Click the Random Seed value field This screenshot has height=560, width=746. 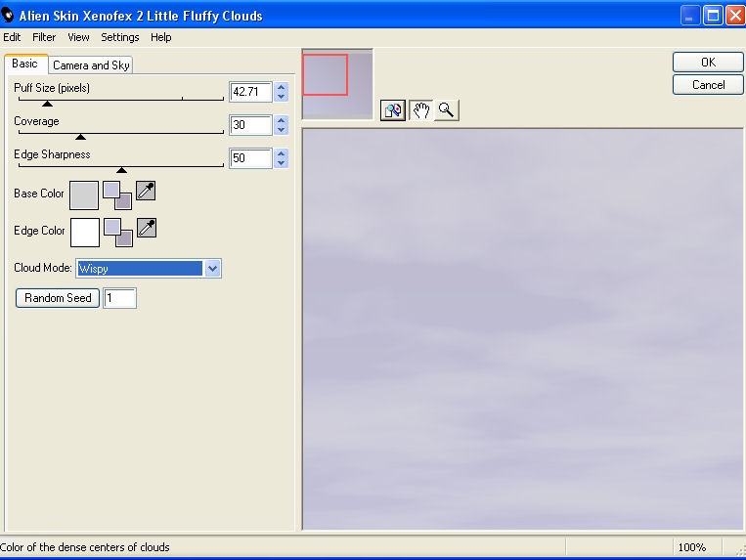tap(120, 298)
